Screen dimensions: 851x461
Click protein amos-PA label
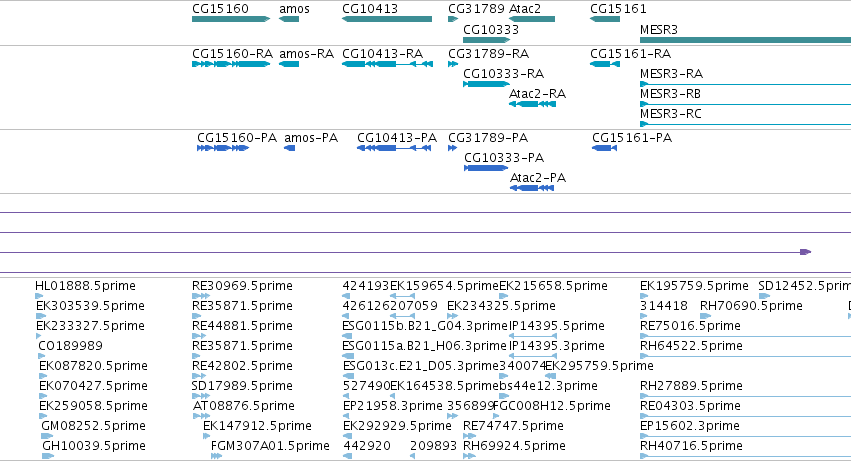coord(311,138)
